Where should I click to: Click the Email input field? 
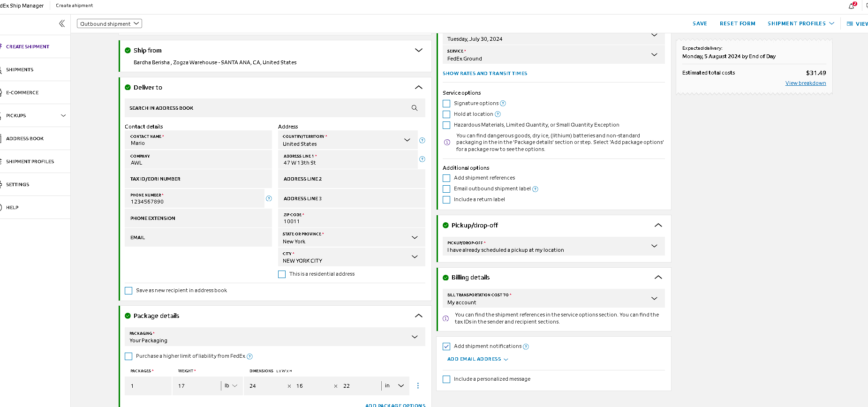[x=198, y=237]
